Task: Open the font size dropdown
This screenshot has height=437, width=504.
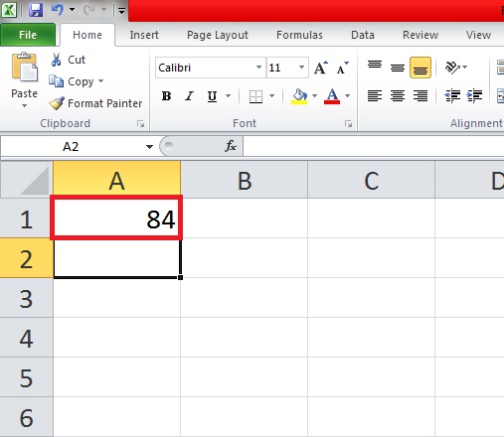Action: click(x=301, y=68)
